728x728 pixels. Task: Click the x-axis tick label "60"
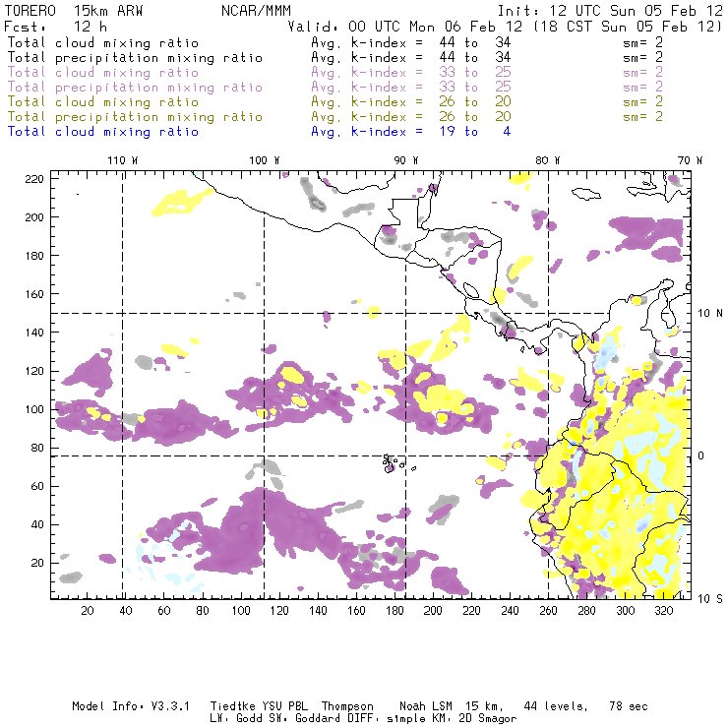(164, 611)
